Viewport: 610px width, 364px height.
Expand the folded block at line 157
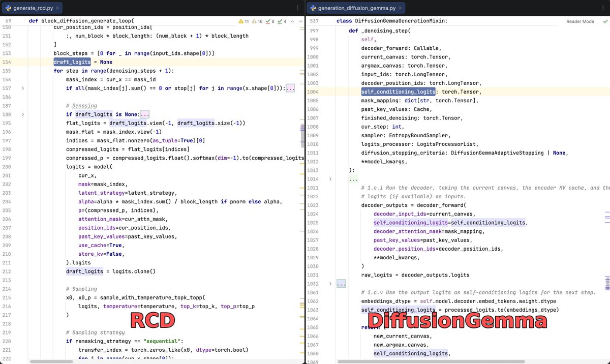coord(22,88)
